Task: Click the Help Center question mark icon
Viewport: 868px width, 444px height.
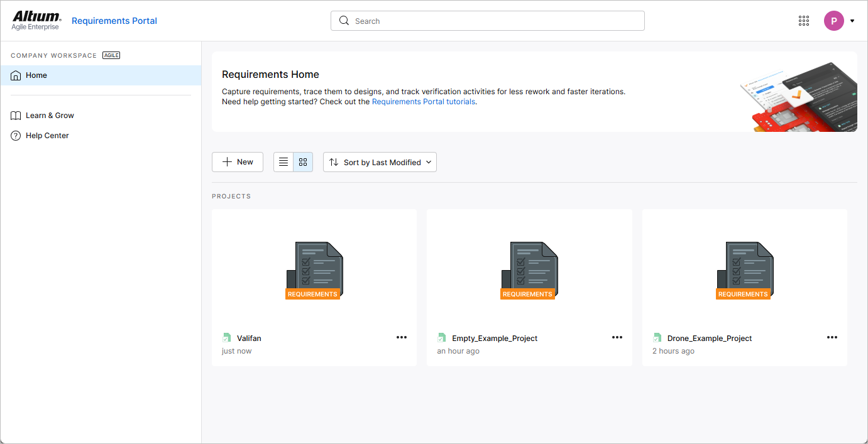Action: 16,136
